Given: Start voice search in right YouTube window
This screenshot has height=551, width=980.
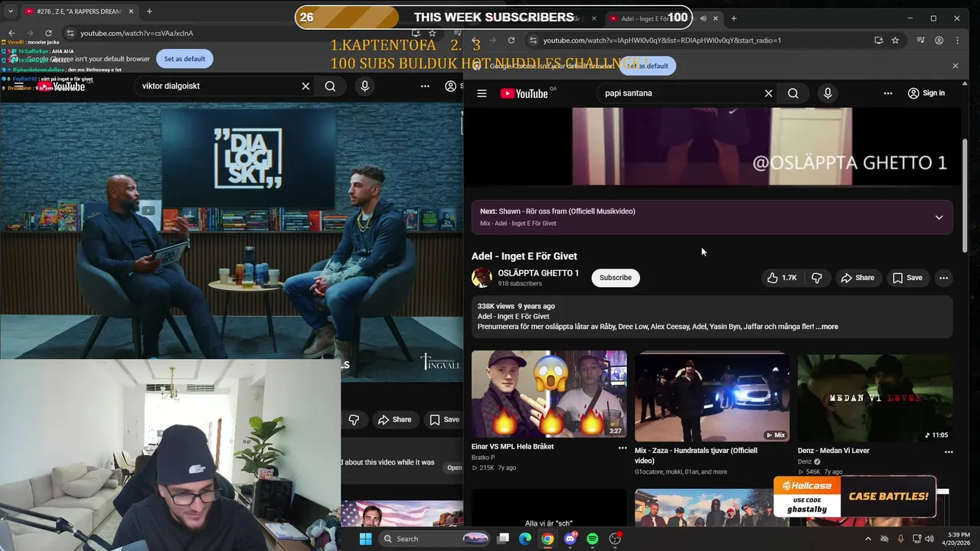Looking at the screenshot, I should (x=828, y=93).
